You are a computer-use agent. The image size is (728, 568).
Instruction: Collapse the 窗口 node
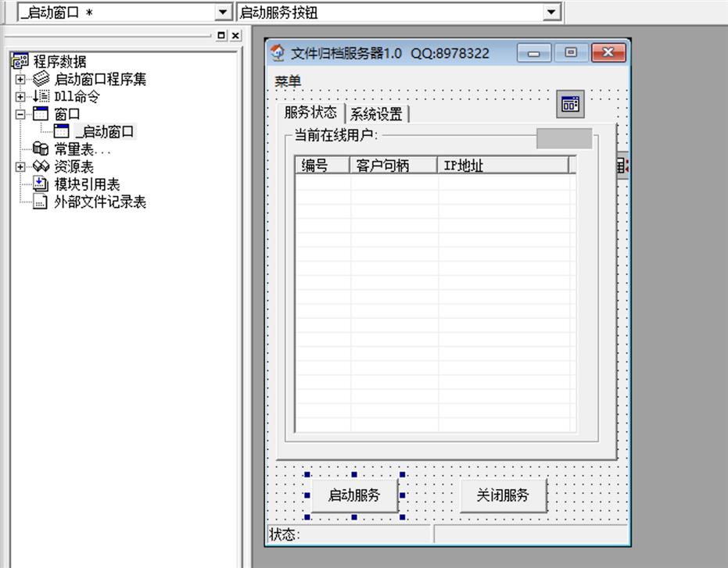click(20, 114)
